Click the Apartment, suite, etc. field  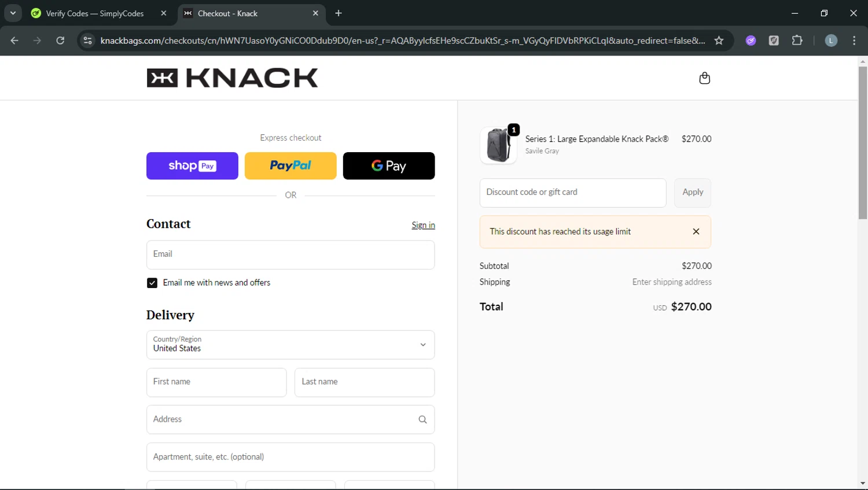click(x=290, y=457)
